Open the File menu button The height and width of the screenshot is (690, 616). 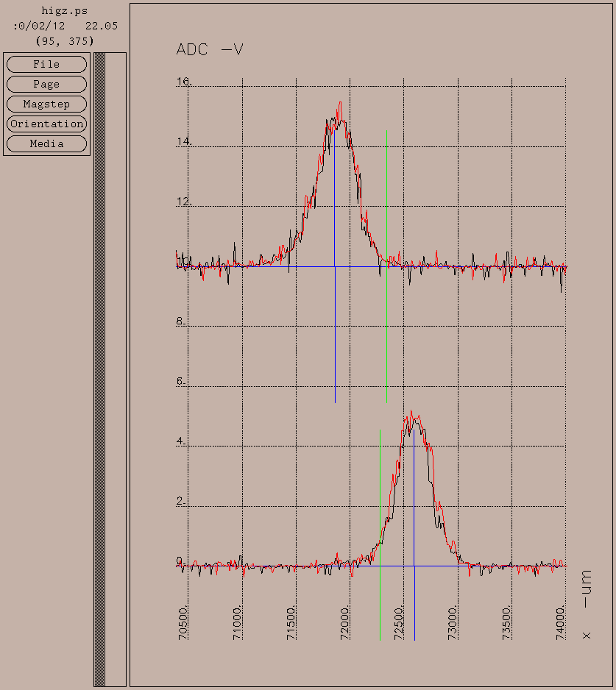46,65
